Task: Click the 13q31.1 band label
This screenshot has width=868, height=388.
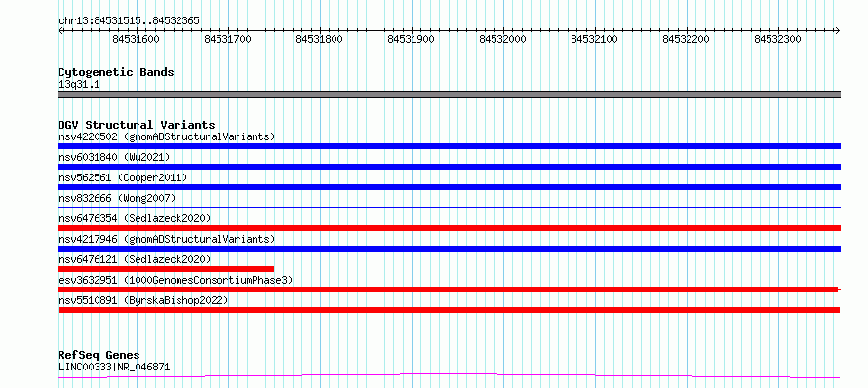Action: click(79, 84)
